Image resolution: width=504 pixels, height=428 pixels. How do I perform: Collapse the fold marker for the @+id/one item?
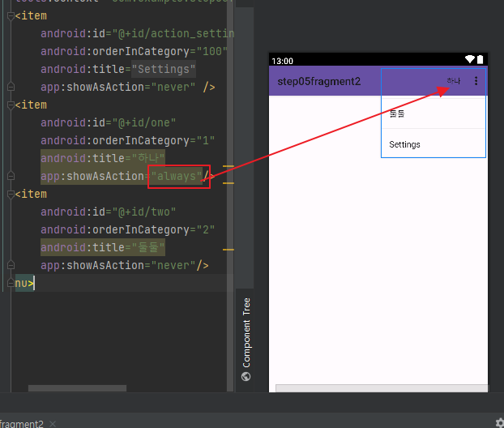[x=11, y=105]
